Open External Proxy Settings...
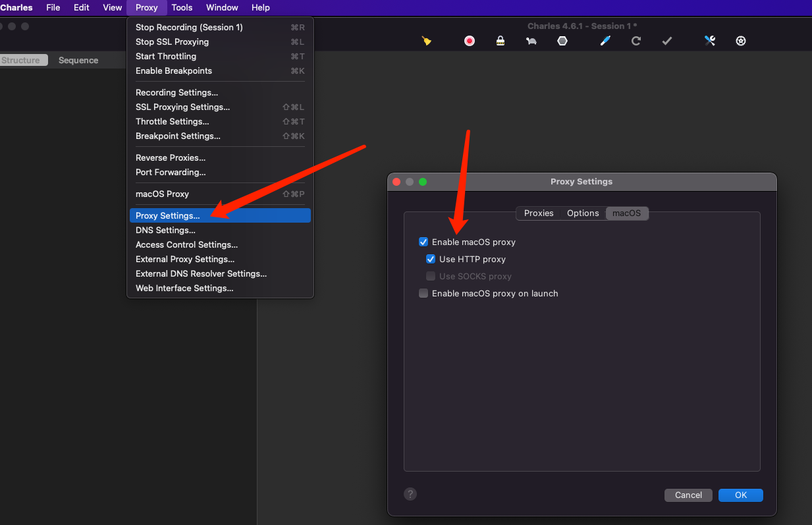812x525 pixels. (220, 259)
